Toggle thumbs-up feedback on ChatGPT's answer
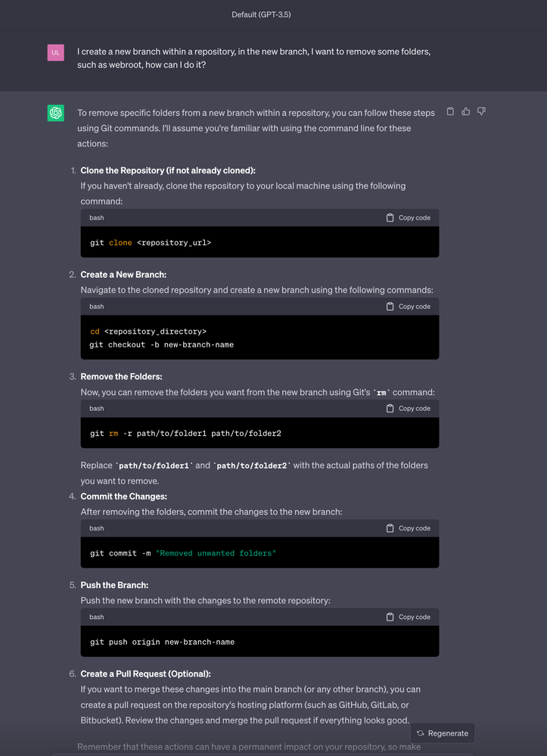Viewport: 547px width, 756px height. tap(465, 110)
